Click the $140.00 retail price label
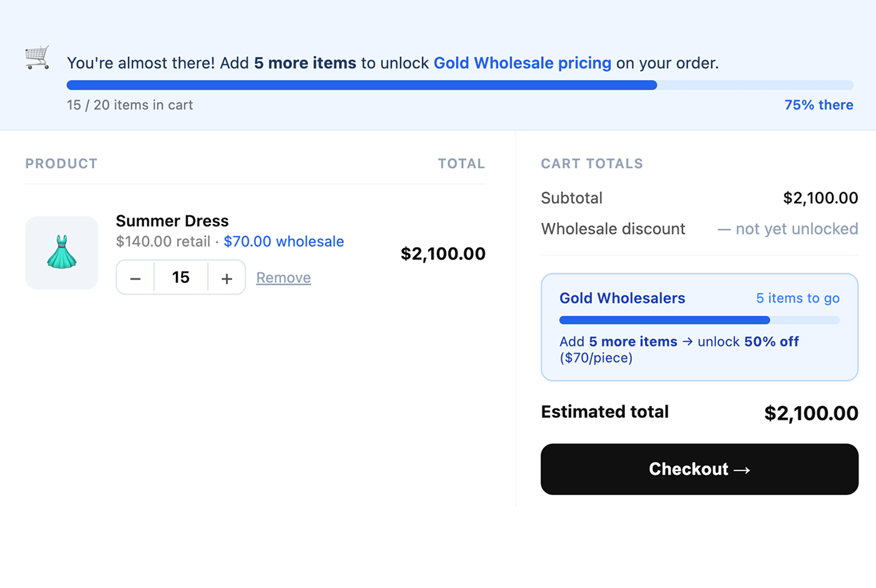This screenshot has height=588, width=876. click(x=162, y=241)
